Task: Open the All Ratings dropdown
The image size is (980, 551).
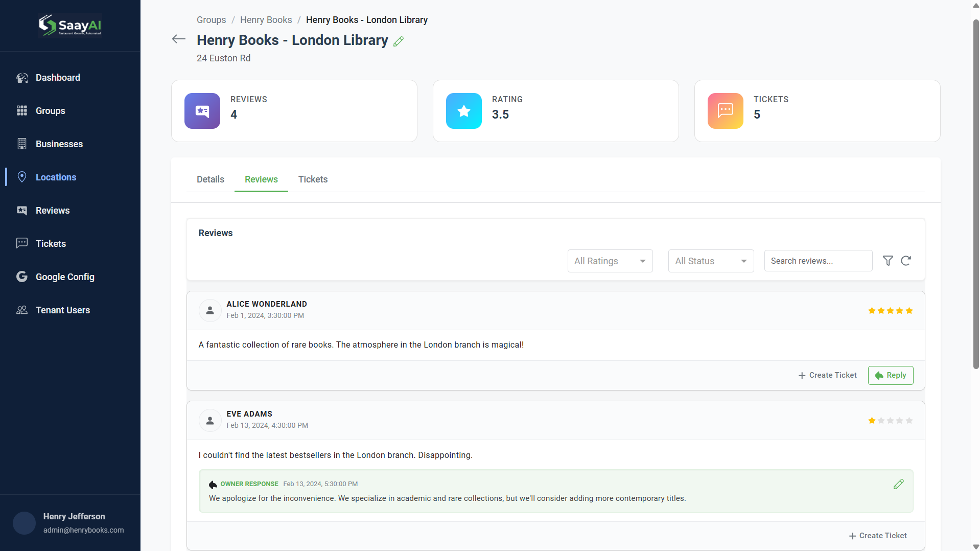Action: point(610,261)
